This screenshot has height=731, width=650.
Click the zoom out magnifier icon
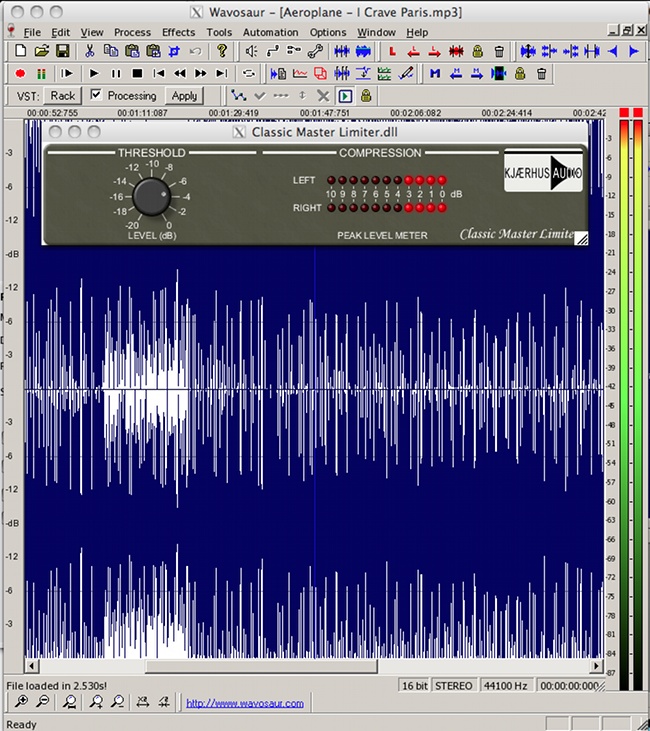point(42,703)
